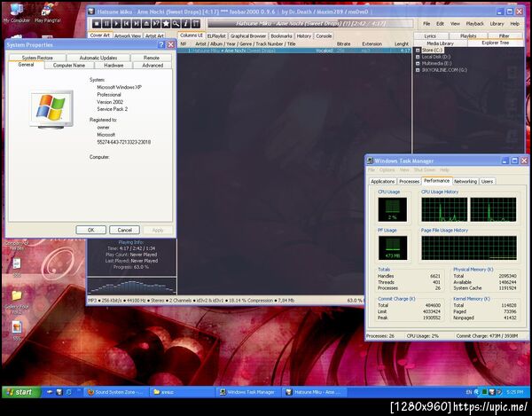Open the Edit menu in foobar2000
Image resolution: width=532 pixels, height=416 pixels.
pos(440,24)
